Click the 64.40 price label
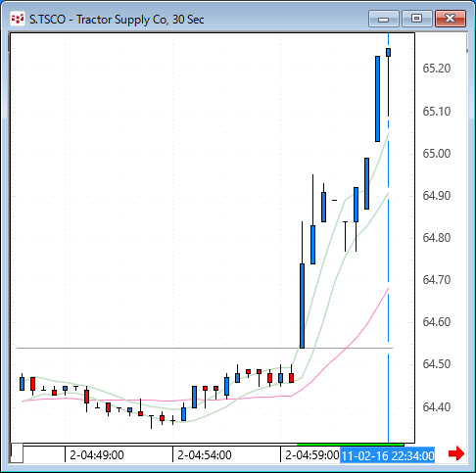This screenshot has height=473, width=476. 437,407
